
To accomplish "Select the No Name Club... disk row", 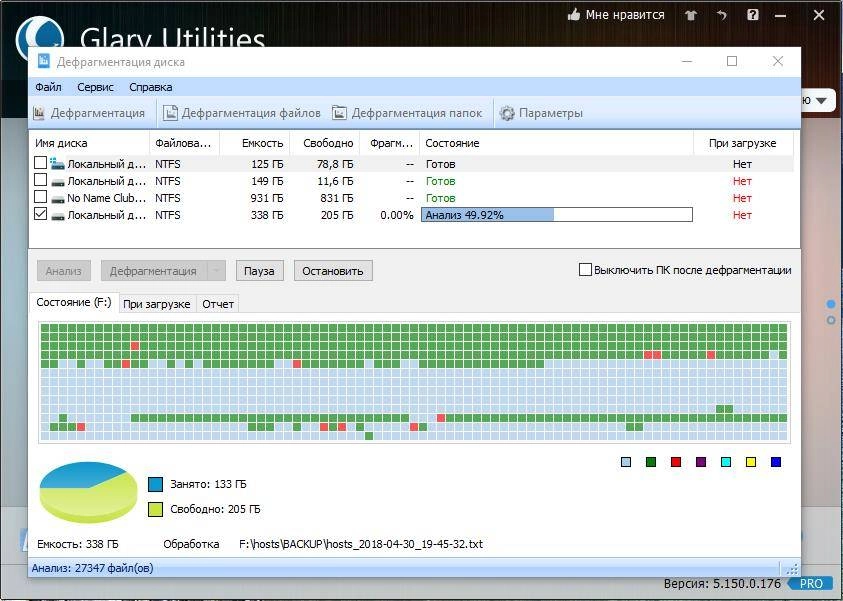I will [x=411, y=198].
